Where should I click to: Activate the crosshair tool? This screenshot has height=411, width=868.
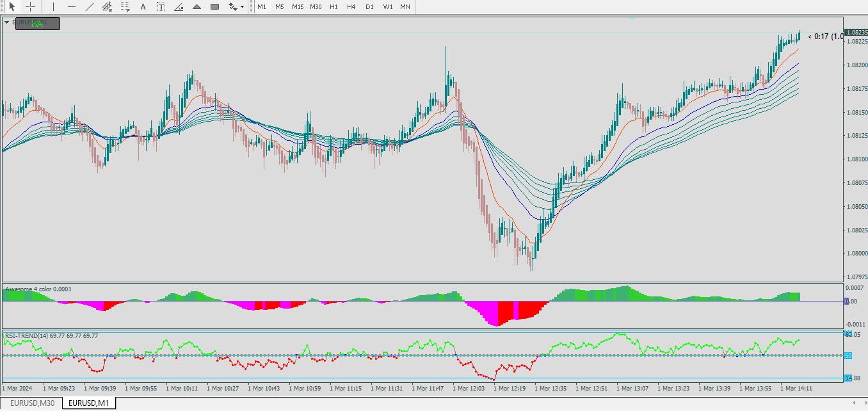(30, 6)
